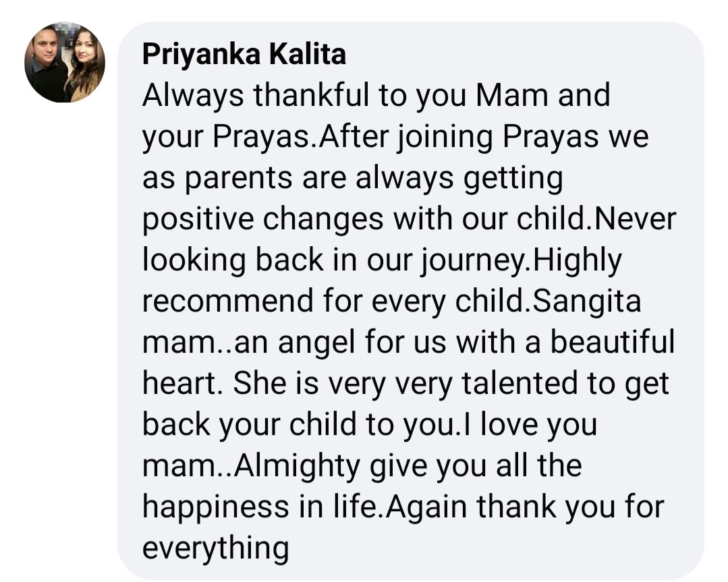728x582 pixels.
Task: Click the final word "everything"
Action: point(215,548)
